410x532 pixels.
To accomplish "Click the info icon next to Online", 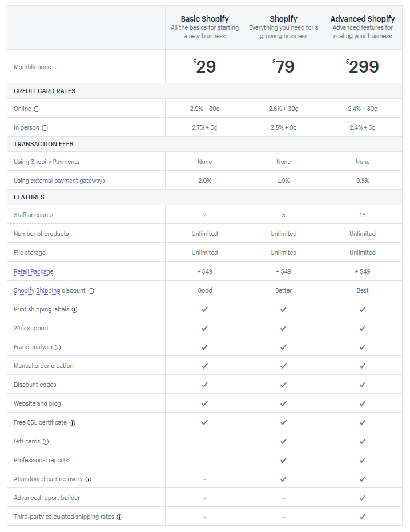I will (x=37, y=109).
